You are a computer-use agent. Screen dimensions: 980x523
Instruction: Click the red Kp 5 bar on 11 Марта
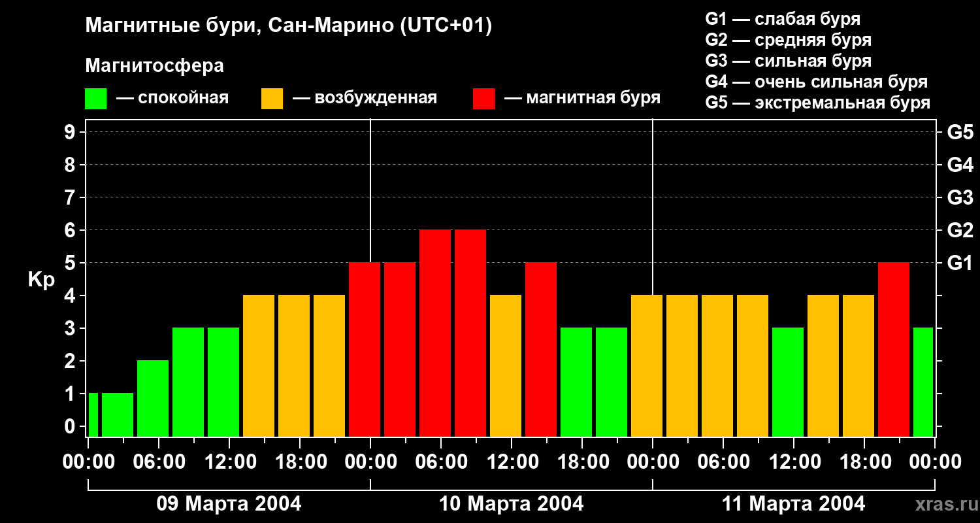894,349
